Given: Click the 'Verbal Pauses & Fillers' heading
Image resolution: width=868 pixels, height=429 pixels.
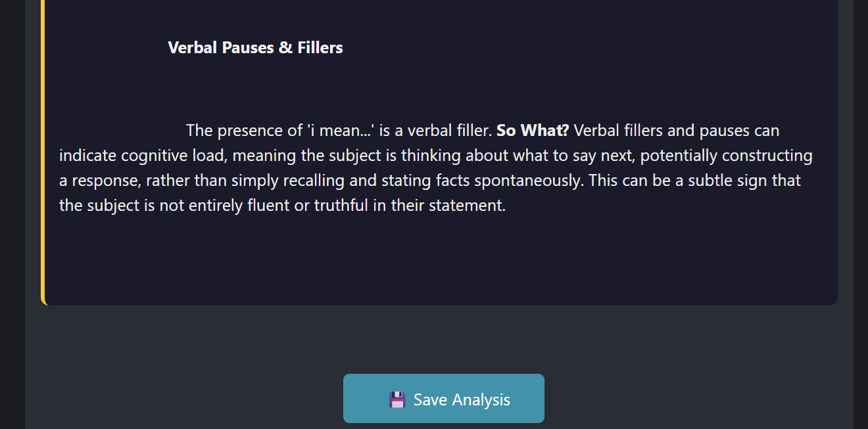Looking at the screenshot, I should point(255,47).
